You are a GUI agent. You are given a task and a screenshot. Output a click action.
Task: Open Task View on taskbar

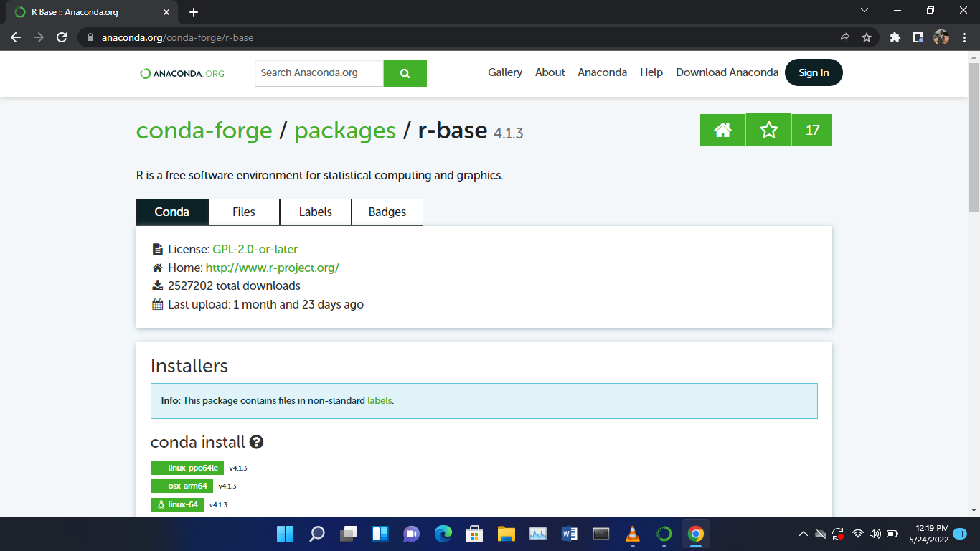[x=349, y=534]
